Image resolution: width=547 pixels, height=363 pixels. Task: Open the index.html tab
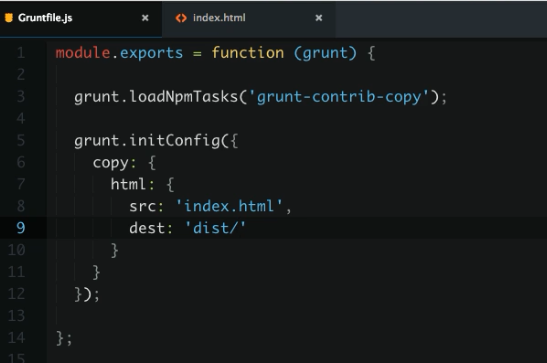tap(248, 18)
